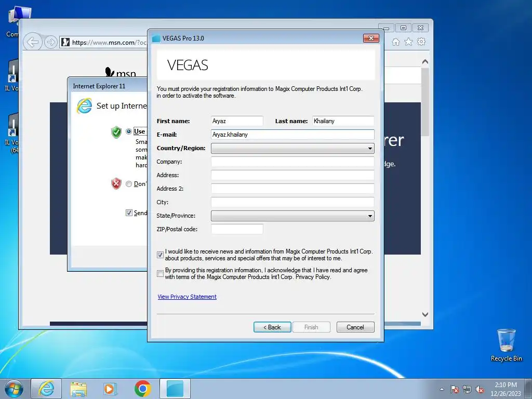532x399 pixels.
Task: Open the Recycle Bin desktop icon
Action: point(506,345)
